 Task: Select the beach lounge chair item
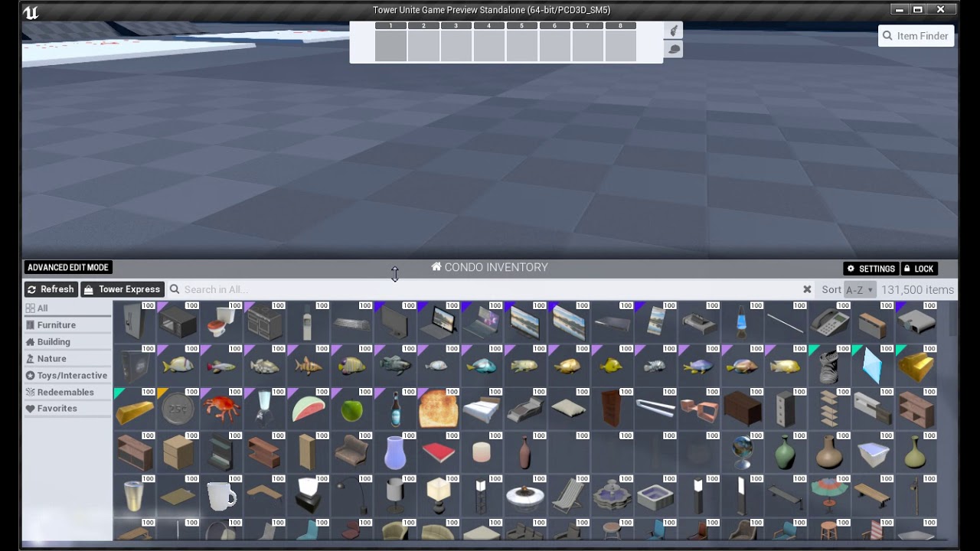point(569,496)
